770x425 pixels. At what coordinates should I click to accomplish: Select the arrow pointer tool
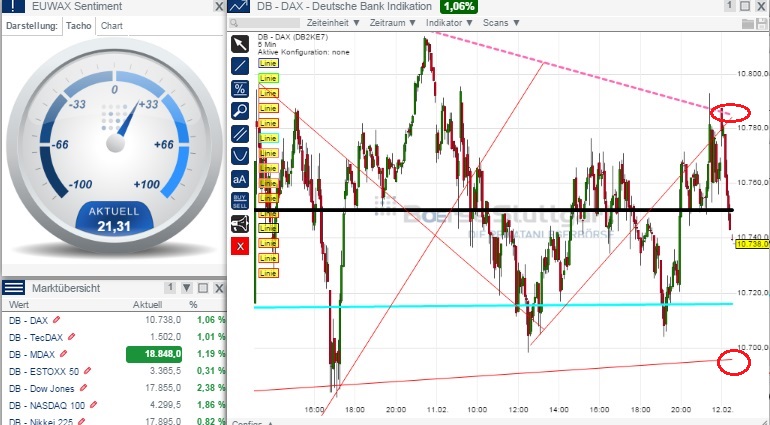(x=240, y=44)
